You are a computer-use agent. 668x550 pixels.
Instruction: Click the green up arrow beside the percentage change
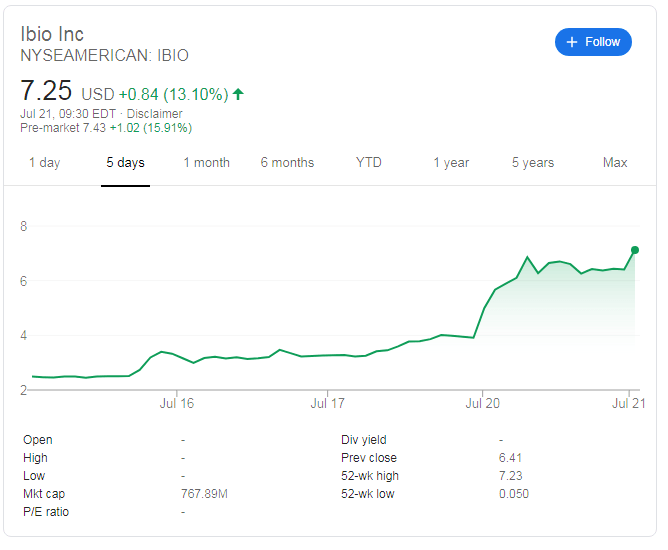238,95
